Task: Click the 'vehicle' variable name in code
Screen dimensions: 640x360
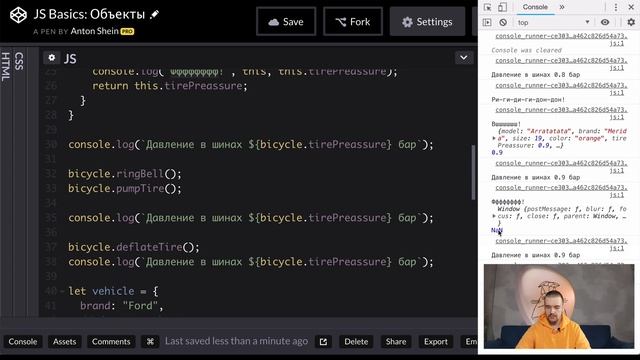Action: 113,291
